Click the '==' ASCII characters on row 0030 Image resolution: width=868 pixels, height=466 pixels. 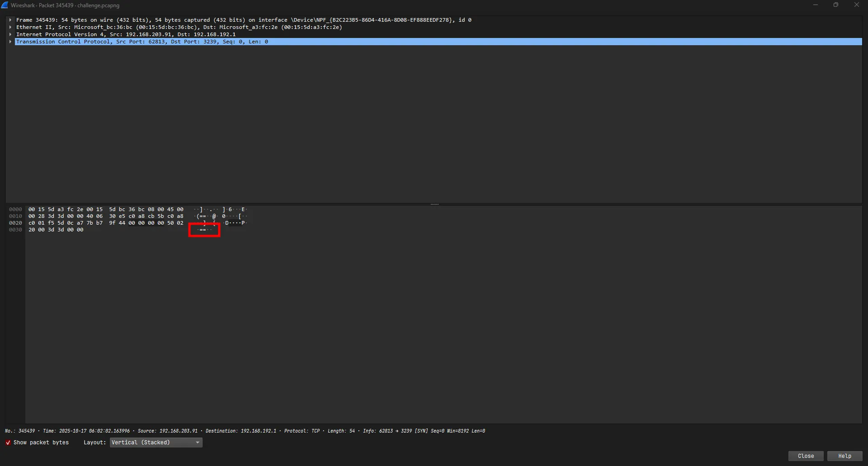(x=203, y=230)
